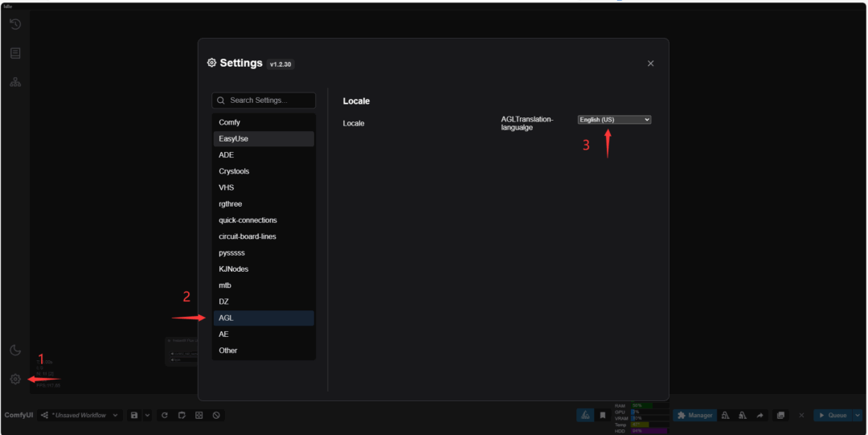The height and width of the screenshot is (435, 868).
Task: Click the HDD usage bar
Action: (x=650, y=430)
